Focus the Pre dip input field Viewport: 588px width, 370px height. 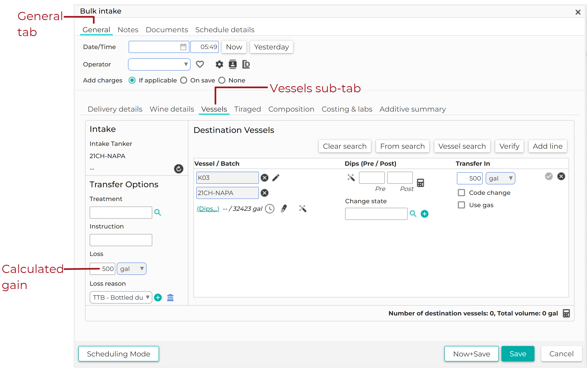click(372, 178)
